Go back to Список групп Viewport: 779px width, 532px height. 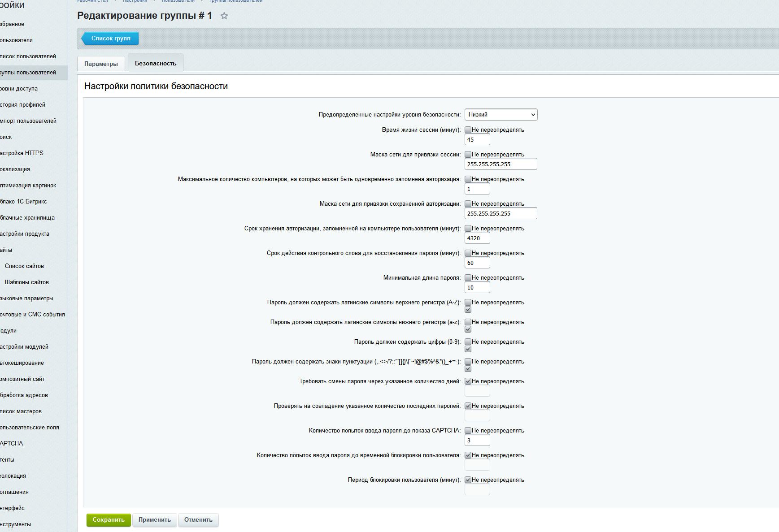pyautogui.click(x=110, y=39)
